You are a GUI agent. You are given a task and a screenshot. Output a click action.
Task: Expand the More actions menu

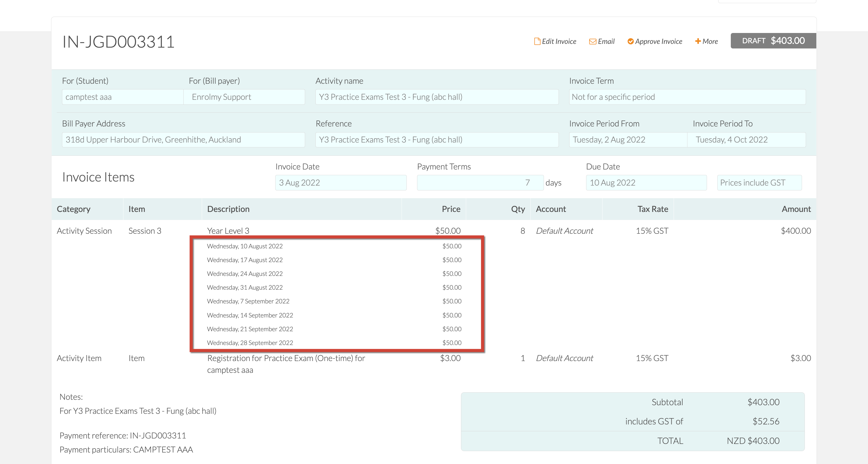tap(706, 41)
